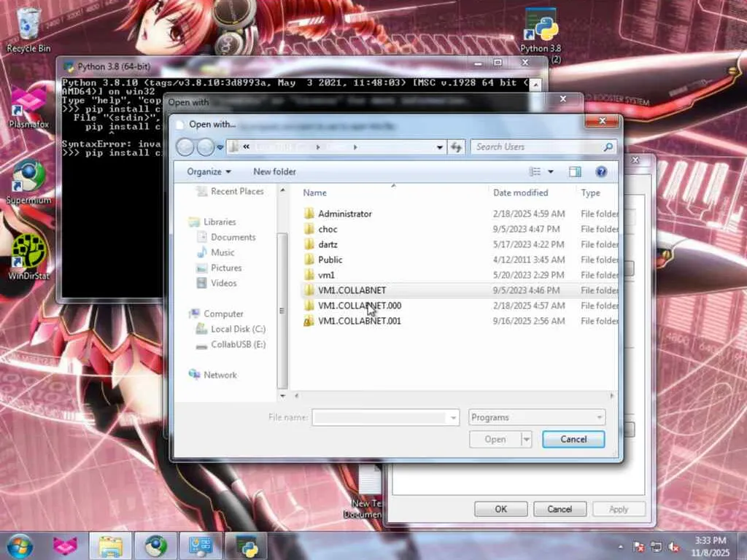Viewport: 747px width, 560px height.
Task: Select the Administrator folder icon
Action: [x=309, y=214]
